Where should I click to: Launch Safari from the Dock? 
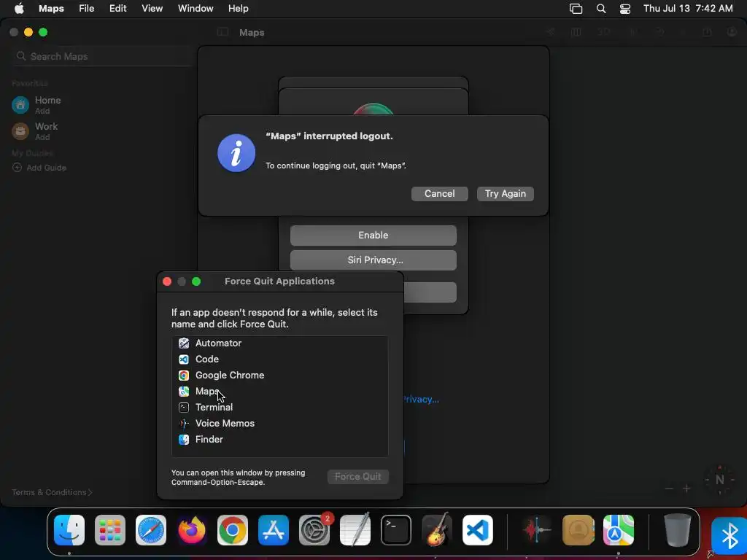pyautogui.click(x=151, y=530)
